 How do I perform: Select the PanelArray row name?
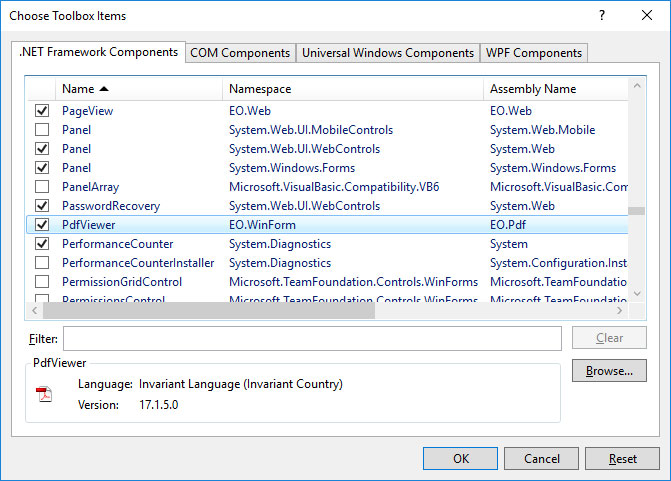pos(90,187)
